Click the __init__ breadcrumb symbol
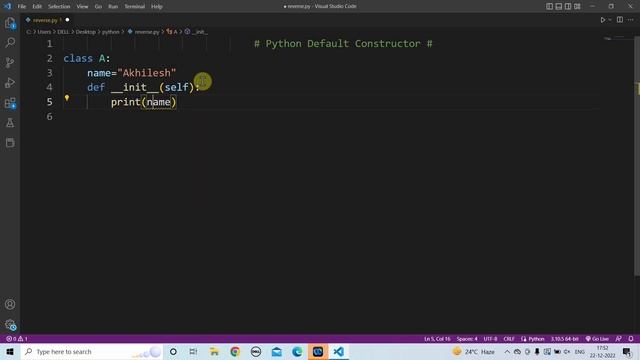The image size is (640, 360). tap(196, 32)
